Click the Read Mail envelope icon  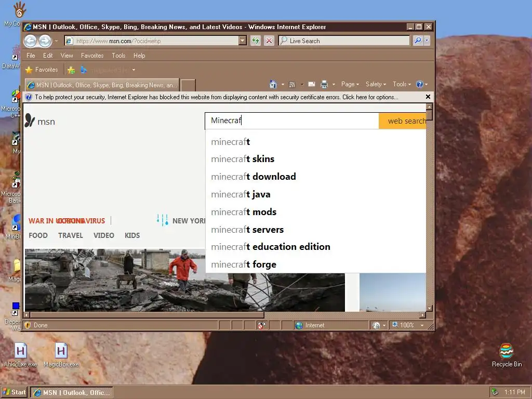click(312, 84)
